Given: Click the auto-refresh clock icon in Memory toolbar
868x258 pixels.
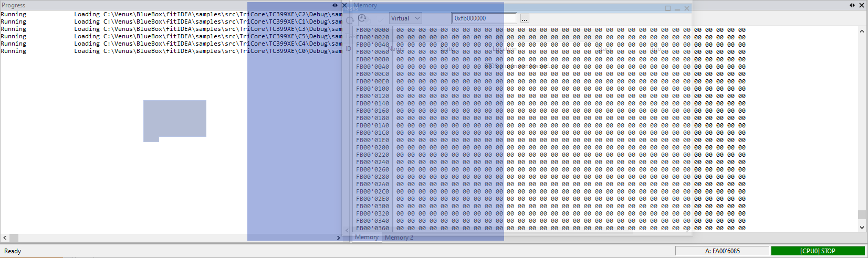Looking at the screenshot, I should pyautogui.click(x=362, y=18).
